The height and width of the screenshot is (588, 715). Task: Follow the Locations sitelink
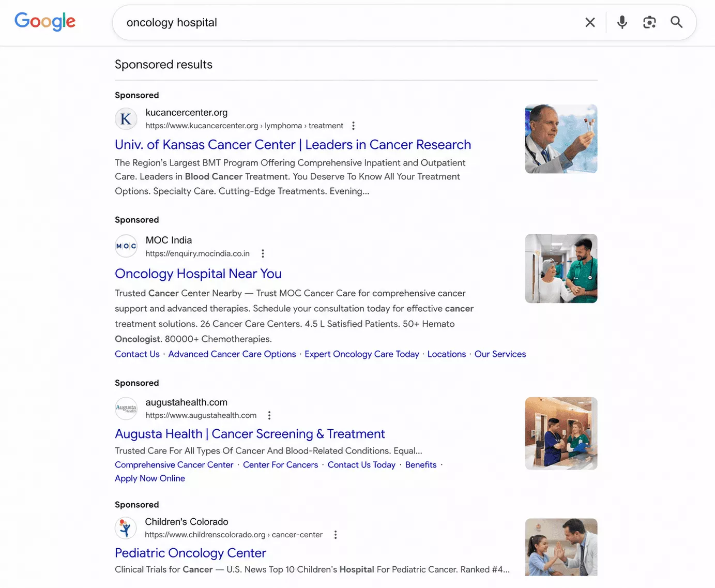[447, 354]
